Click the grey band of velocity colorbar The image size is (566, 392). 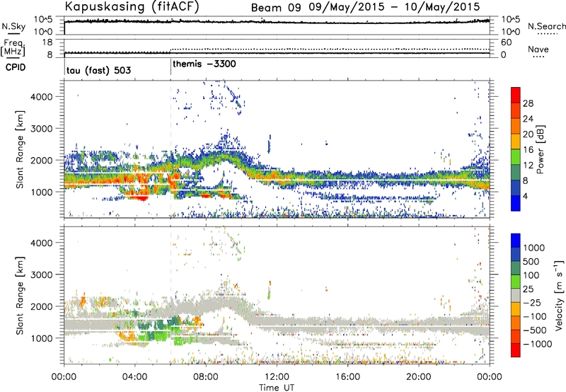pyautogui.click(x=516, y=295)
